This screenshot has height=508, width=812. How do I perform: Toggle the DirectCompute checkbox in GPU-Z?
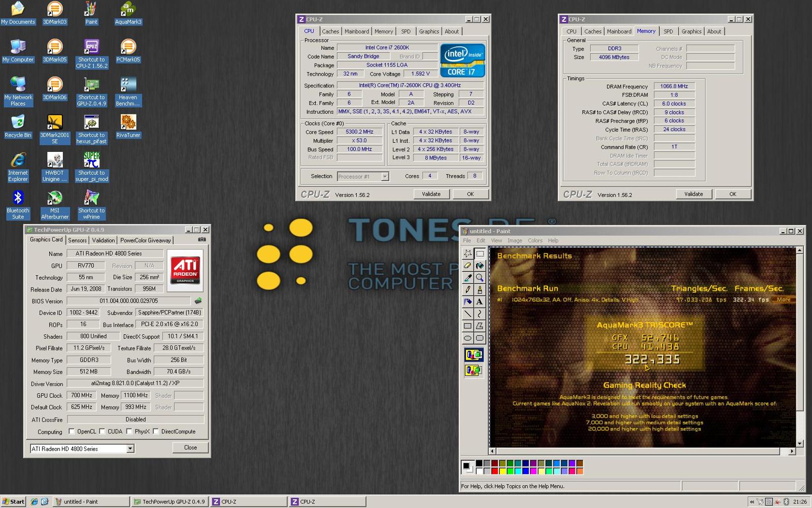click(x=156, y=431)
